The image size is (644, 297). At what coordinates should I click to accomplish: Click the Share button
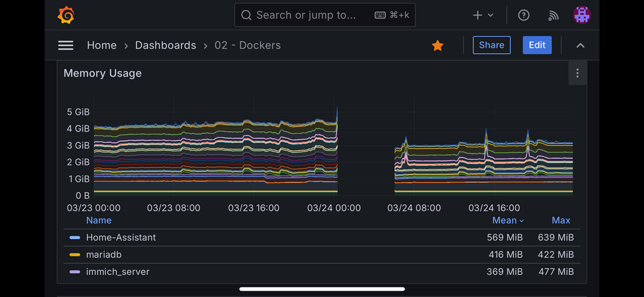pyautogui.click(x=491, y=45)
